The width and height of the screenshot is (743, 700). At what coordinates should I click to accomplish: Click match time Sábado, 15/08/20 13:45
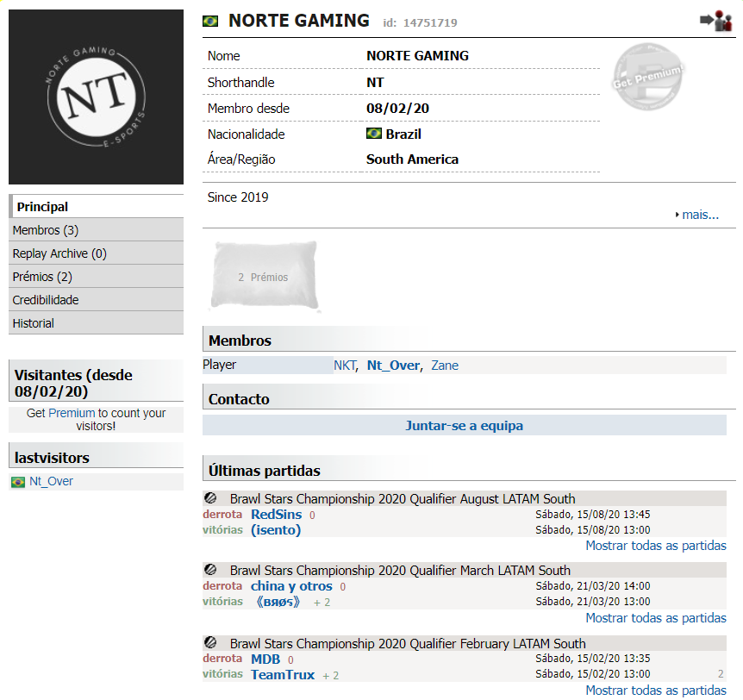[593, 514]
